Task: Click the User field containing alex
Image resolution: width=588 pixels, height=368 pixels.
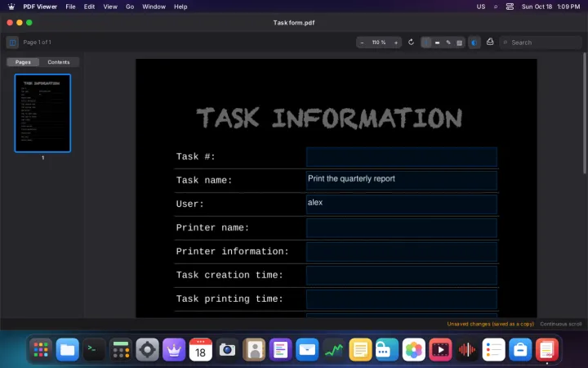Action: tap(402, 204)
